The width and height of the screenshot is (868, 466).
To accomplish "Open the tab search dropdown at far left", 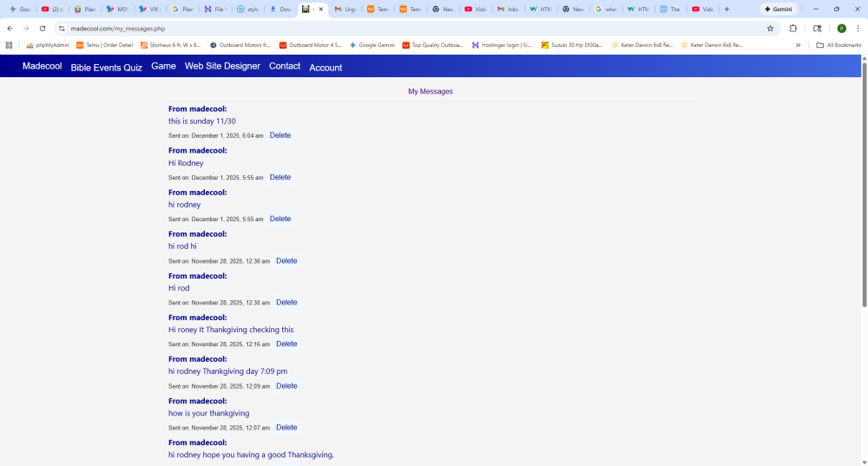I will pyautogui.click(x=3, y=9).
